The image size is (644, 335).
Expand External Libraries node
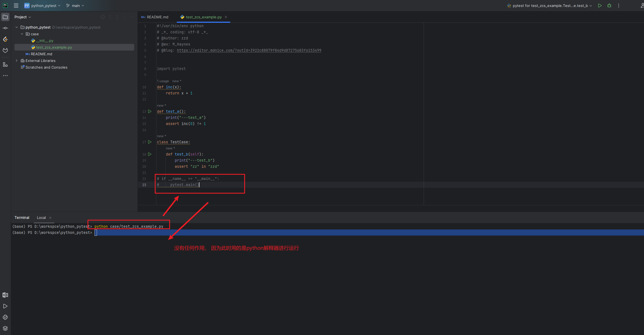[x=17, y=61]
